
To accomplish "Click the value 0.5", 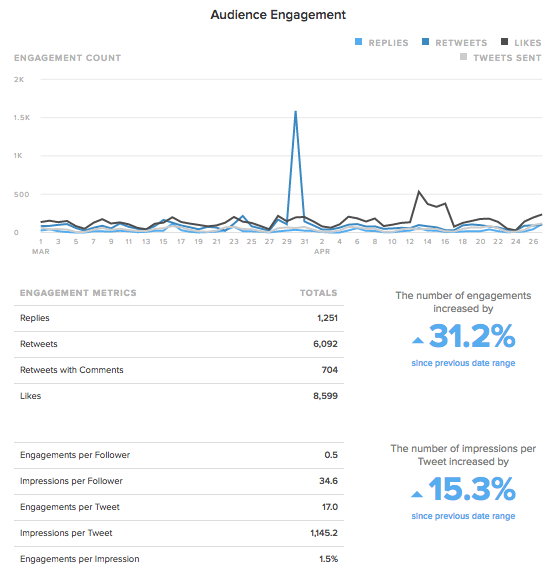I will [331, 455].
